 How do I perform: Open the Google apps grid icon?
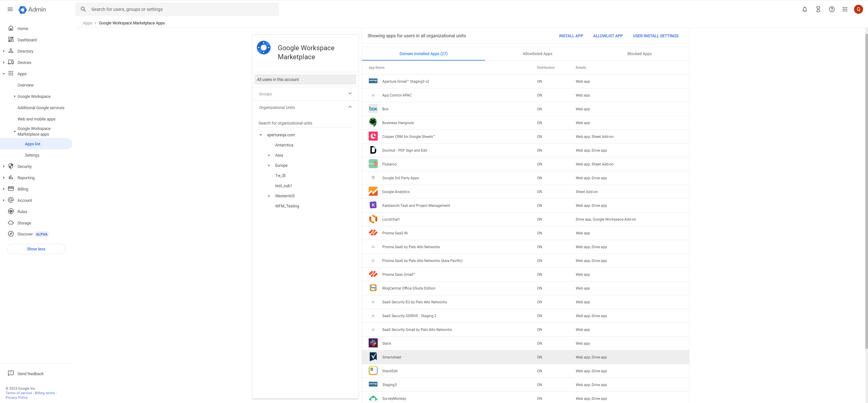pos(845,9)
